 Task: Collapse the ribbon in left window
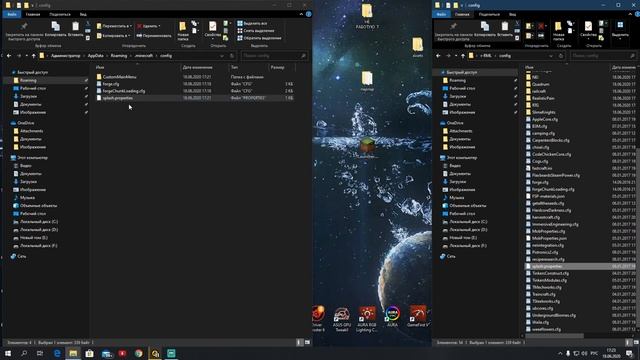(301, 14)
